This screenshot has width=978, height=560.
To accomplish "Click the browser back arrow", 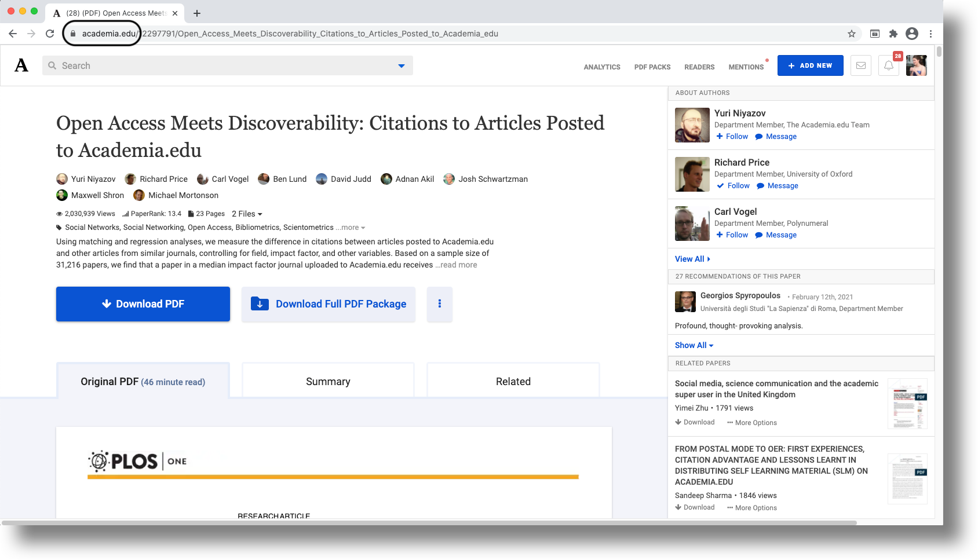I will (x=13, y=34).
